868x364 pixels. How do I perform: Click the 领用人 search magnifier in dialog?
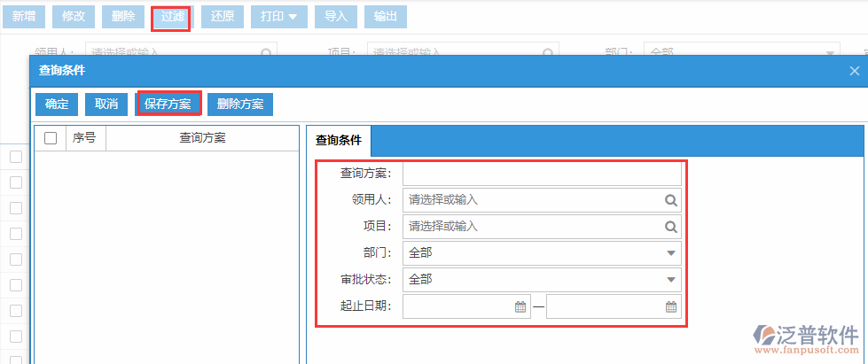(x=671, y=200)
